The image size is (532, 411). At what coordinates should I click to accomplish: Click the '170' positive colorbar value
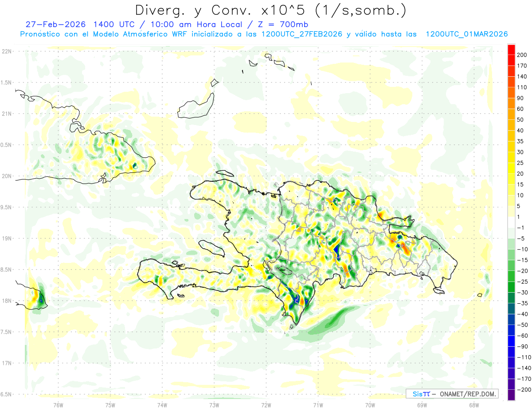tap(523, 66)
